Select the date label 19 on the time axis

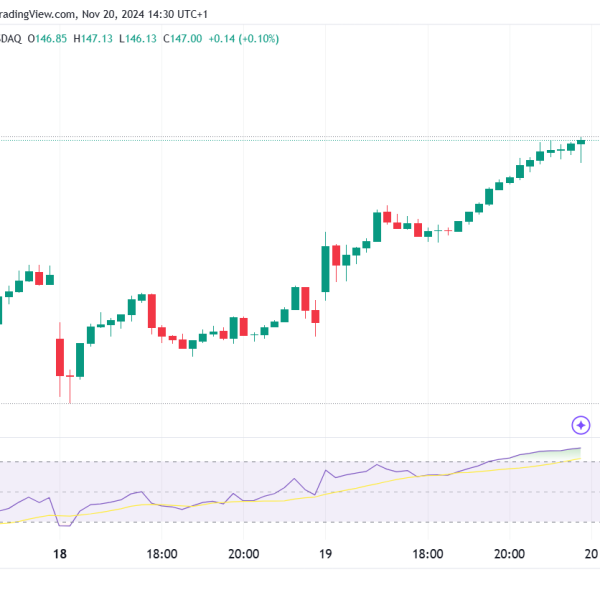click(326, 554)
